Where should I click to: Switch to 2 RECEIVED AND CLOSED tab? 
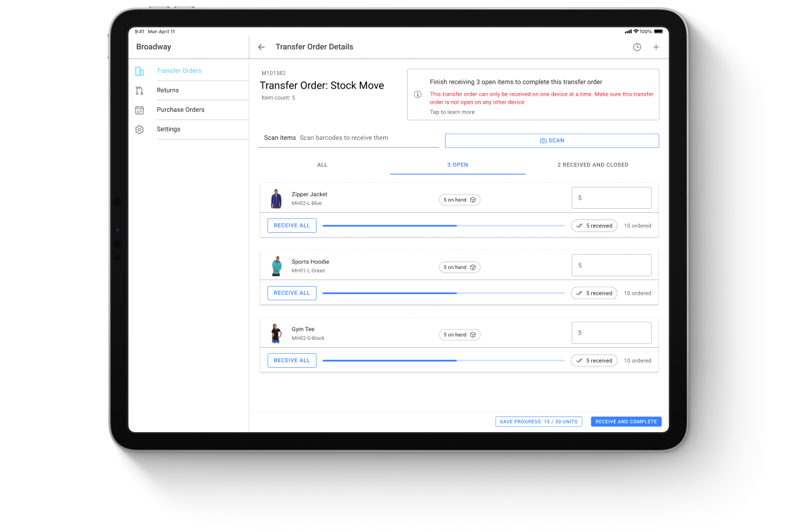[x=593, y=165]
